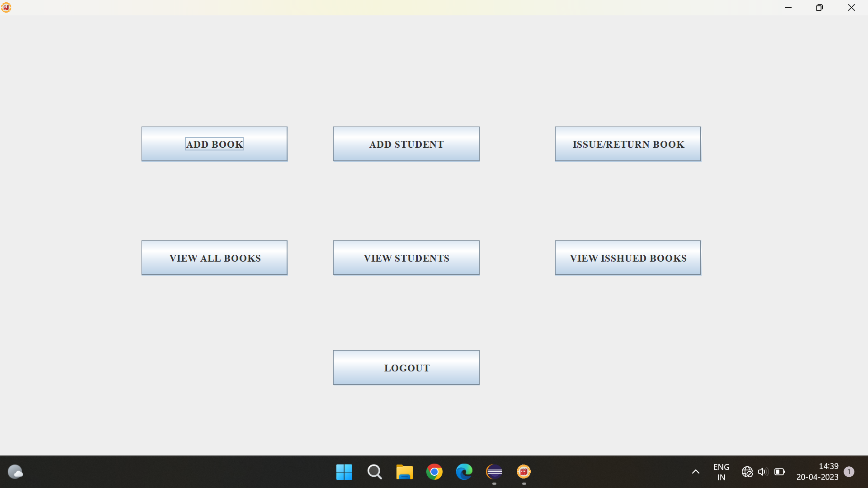Open volume speaker icon in tray
This screenshot has width=868, height=488.
(x=763, y=472)
